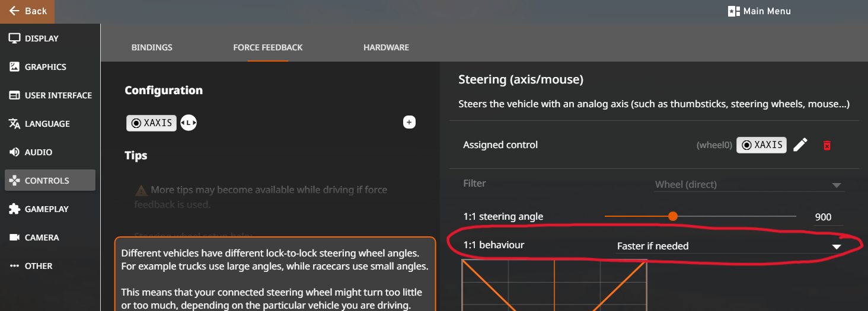Open Display settings in the sidebar
Image resolution: width=868 pixels, height=311 pixels.
pos(42,39)
